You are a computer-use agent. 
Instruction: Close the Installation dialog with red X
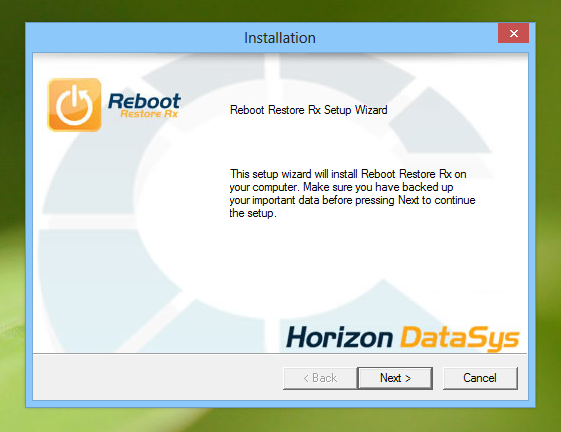[513, 33]
